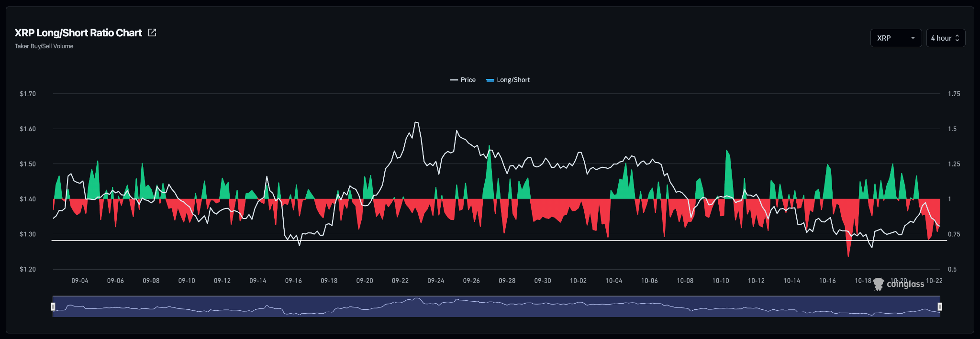The width and height of the screenshot is (980, 339).
Task: Click the 1.75 ratio axis label
Action: (x=954, y=94)
